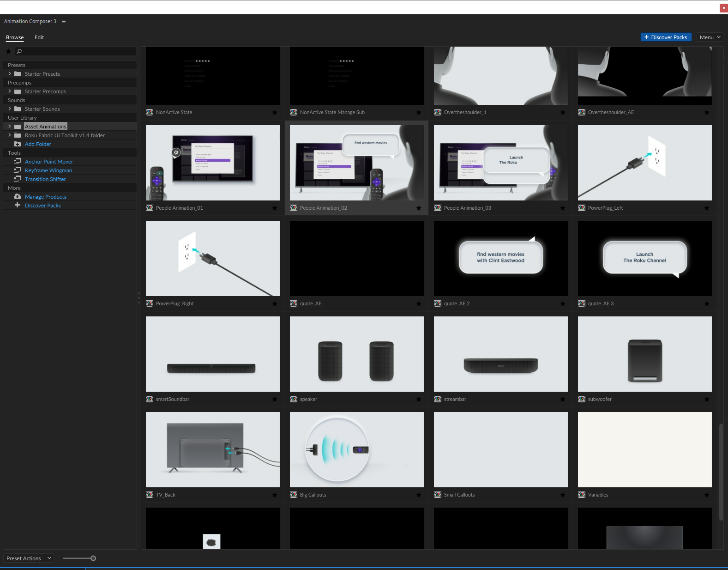Favorite the NonActive State item star
Image resolution: width=728 pixels, height=570 pixels.
pyautogui.click(x=275, y=112)
